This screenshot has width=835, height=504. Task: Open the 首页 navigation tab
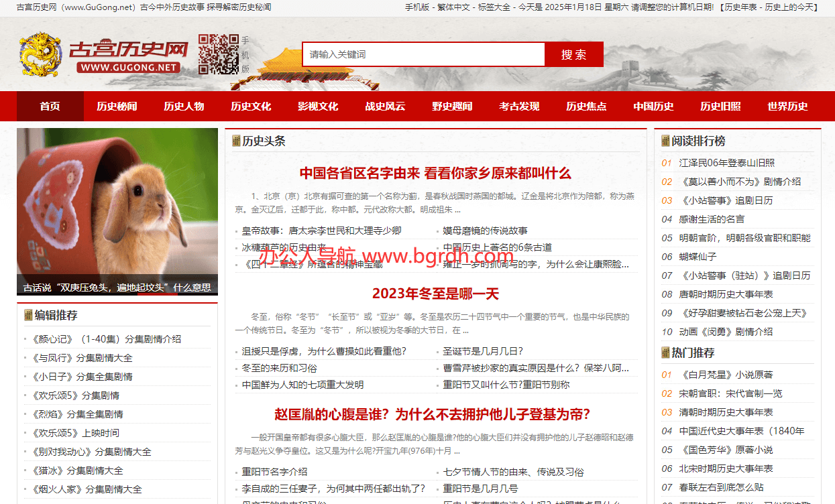(50, 107)
